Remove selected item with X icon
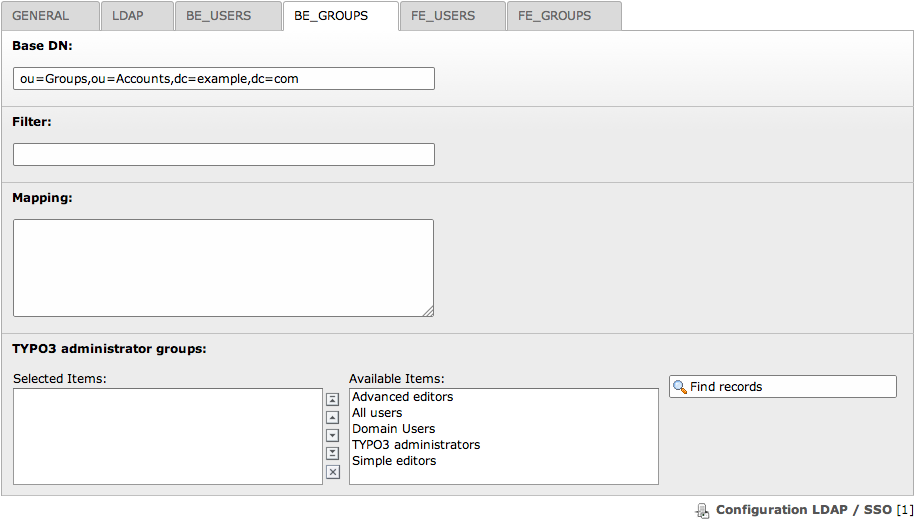 (333, 472)
